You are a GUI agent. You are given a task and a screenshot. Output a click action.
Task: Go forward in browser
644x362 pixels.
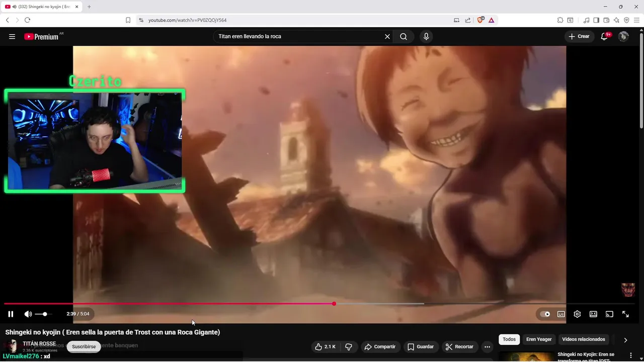pos(17,20)
